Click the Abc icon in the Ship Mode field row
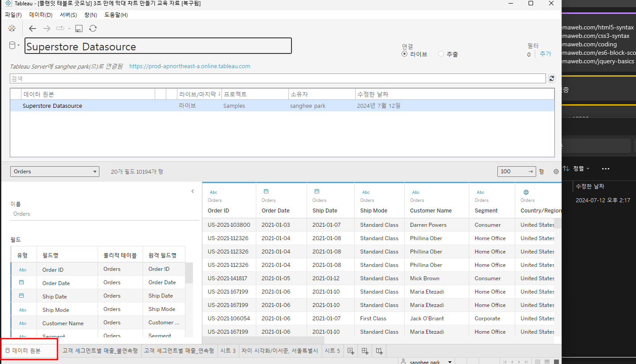This screenshot has width=636, height=364. click(23, 310)
